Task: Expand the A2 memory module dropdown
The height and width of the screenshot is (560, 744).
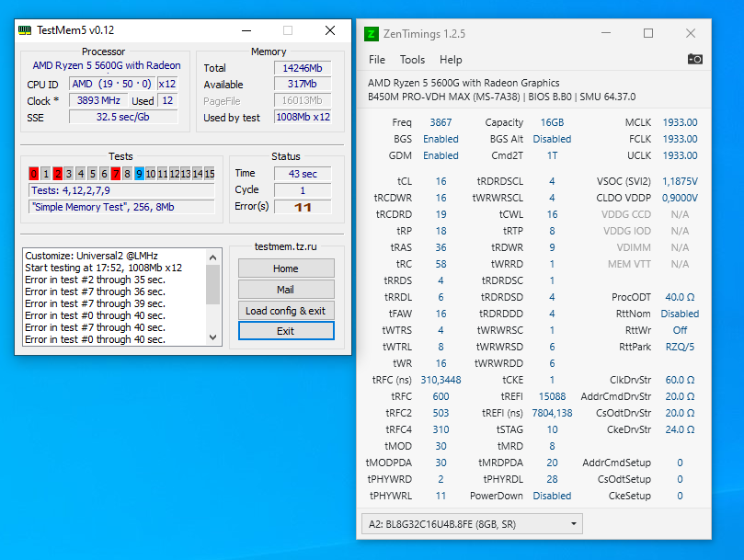Action: [x=472, y=524]
